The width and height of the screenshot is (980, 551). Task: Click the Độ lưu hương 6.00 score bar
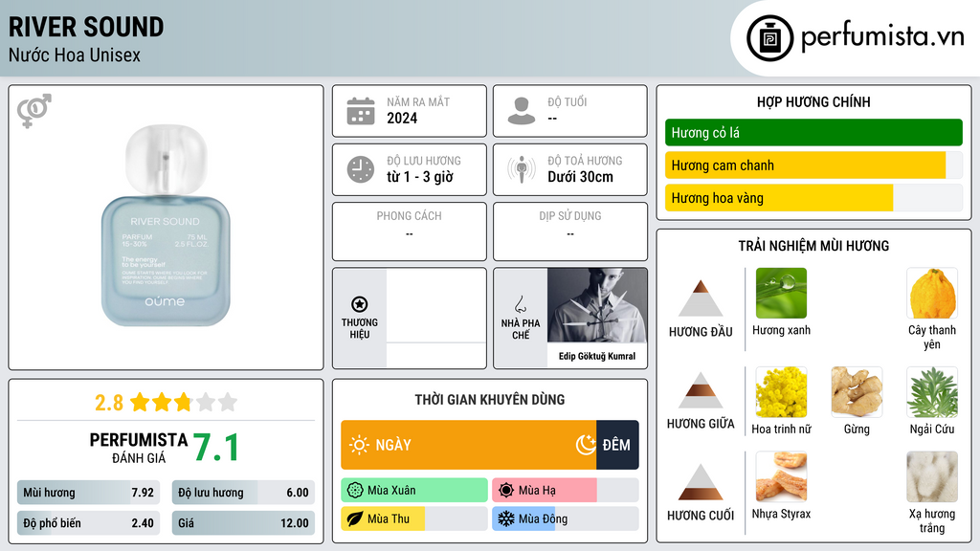click(243, 493)
